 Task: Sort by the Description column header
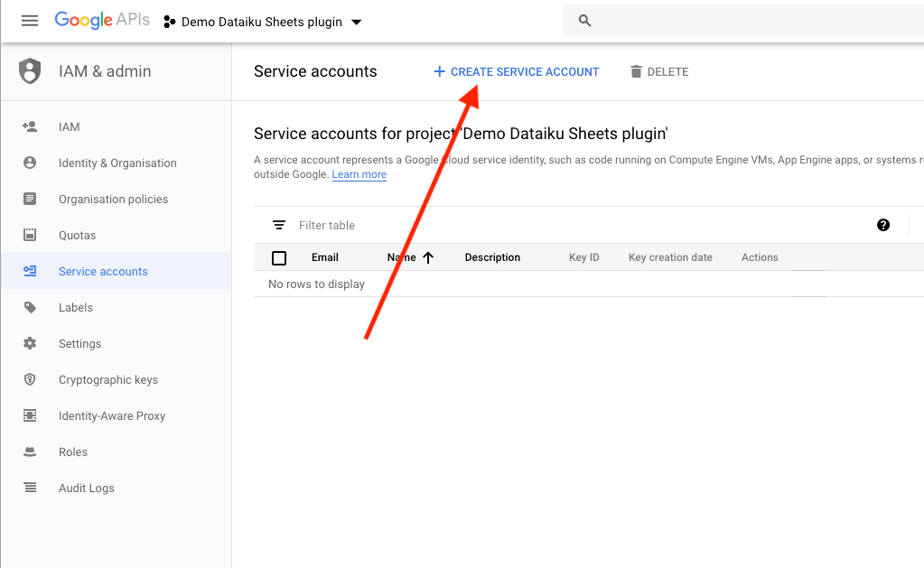[x=492, y=257]
